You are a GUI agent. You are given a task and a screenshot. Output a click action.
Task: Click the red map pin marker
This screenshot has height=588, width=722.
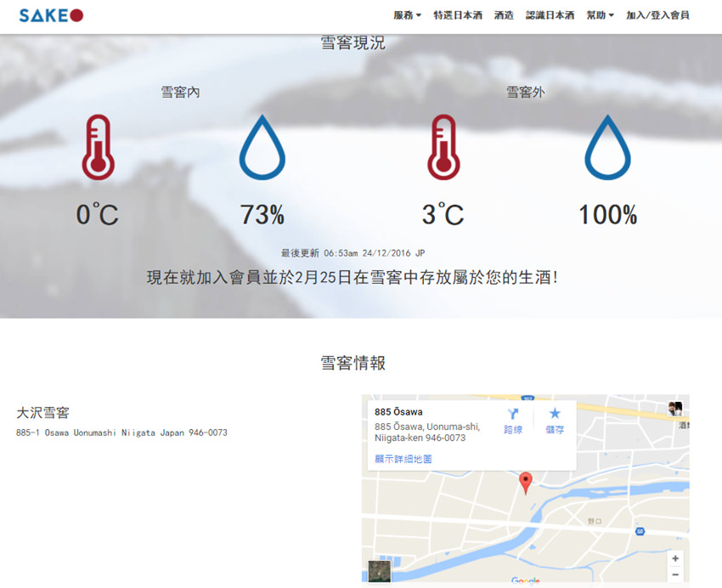click(x=526, y=482)
